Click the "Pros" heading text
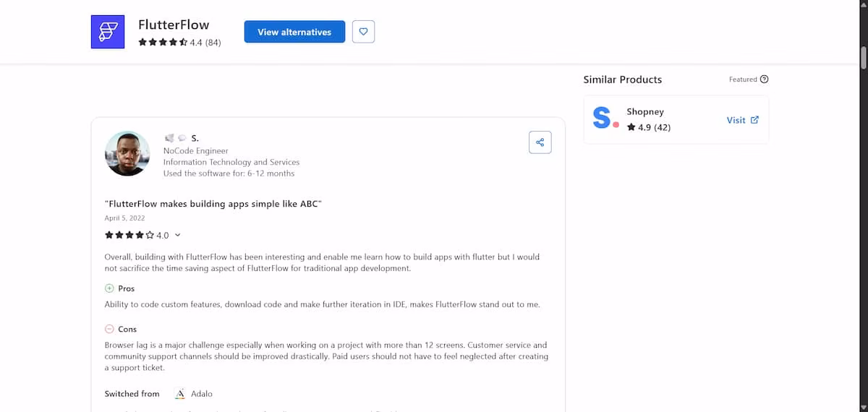The width and height of the screenshot is (868, 412). pyautogui.click(x=127, y=288)
